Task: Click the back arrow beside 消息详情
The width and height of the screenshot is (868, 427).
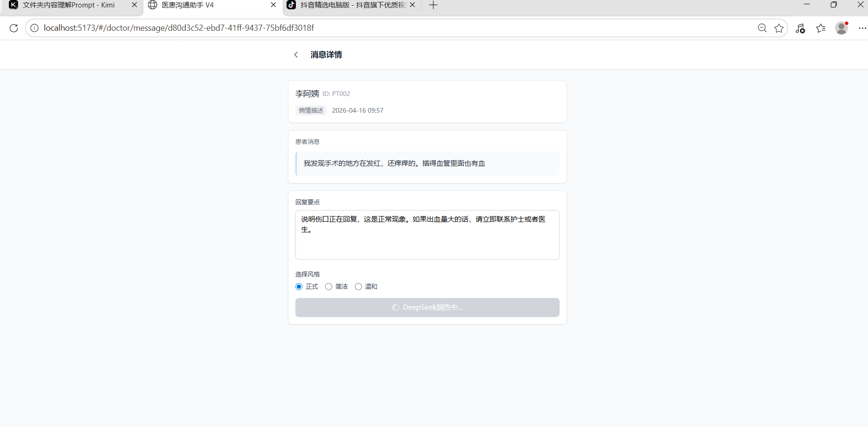Action: coord(296,55)
